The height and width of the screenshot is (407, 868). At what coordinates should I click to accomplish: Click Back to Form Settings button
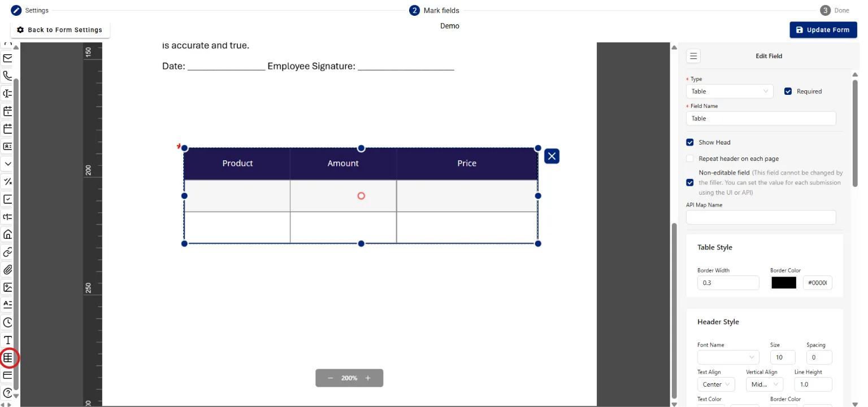60,30
